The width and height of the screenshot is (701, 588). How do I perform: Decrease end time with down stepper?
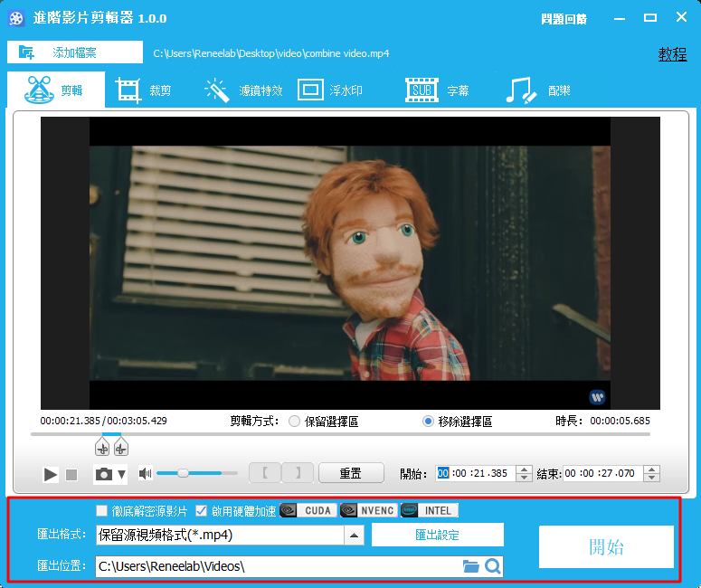652,478
